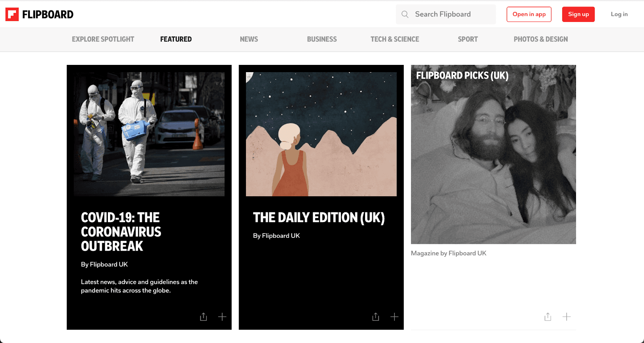Viewport: 644px width, 343px height.
Task: Focus the Search Flipboard field
Action: pyautogui.click(x=446, y=15)
